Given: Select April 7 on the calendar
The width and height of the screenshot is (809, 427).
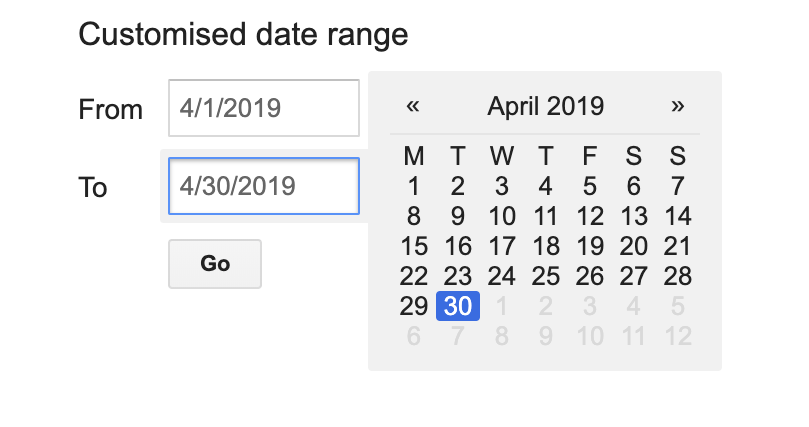Looking at the screenshot, I should [x=678, y=186].
